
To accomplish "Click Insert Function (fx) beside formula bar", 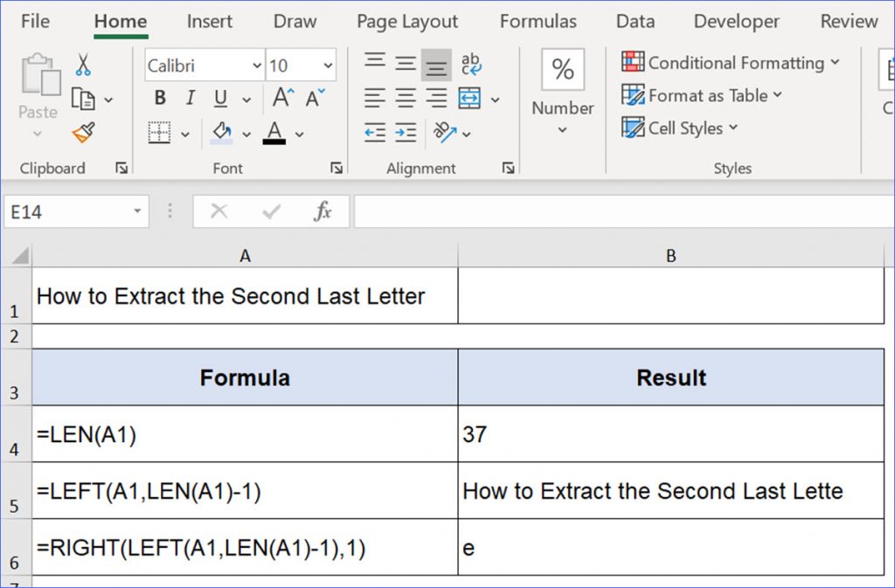I will [x=323, y=211].
